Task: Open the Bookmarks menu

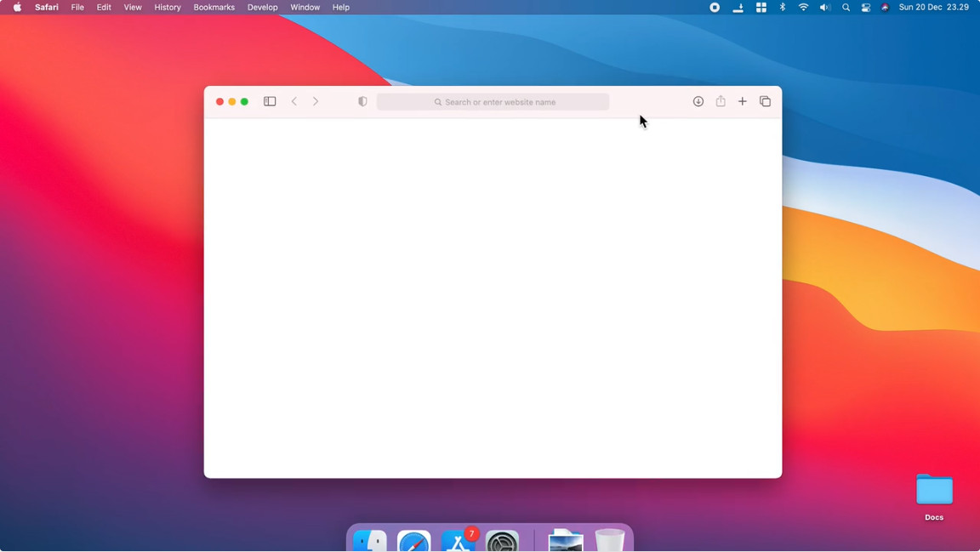Action: pos(214,8)
